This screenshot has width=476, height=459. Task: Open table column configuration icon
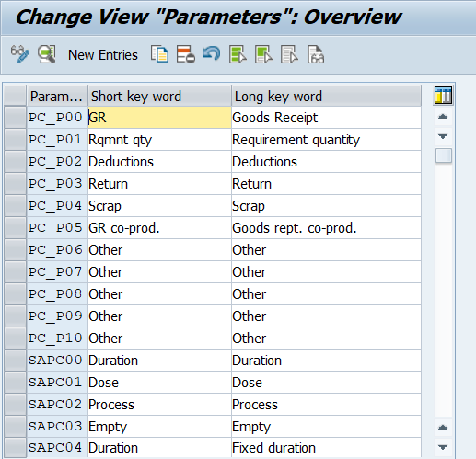tap(443, 96)
